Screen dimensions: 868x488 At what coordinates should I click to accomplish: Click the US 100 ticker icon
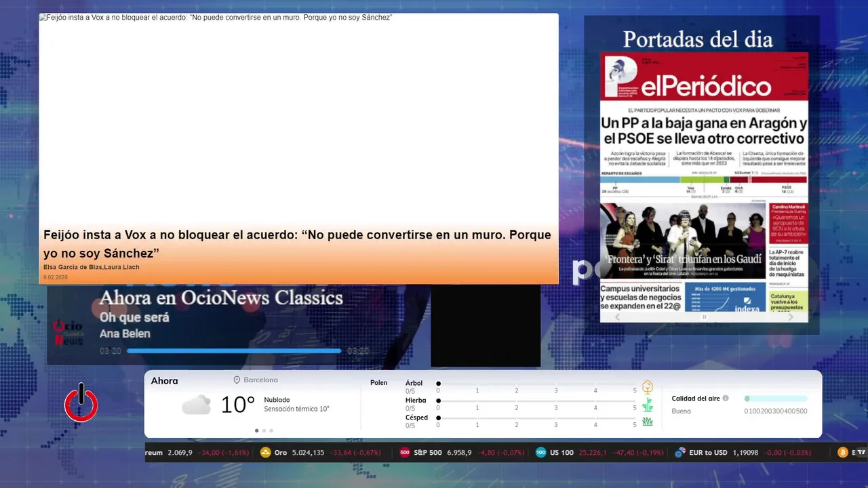[541, 453]
